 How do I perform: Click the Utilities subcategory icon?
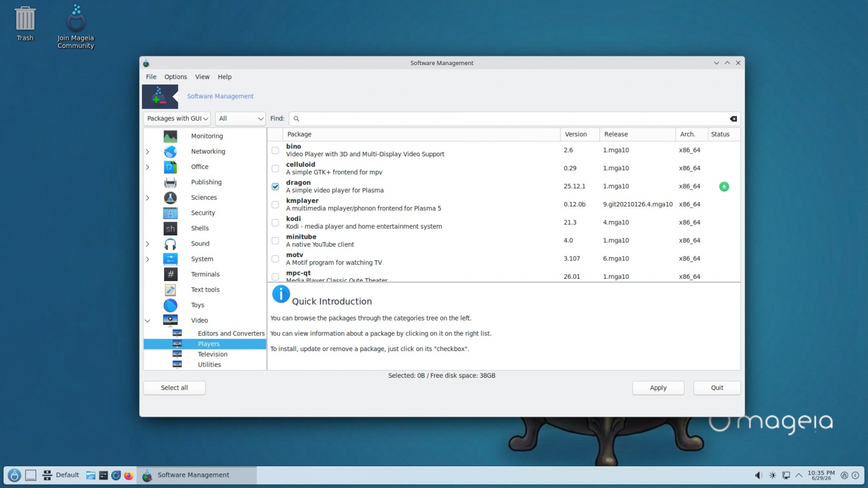(x=177, y=364)
